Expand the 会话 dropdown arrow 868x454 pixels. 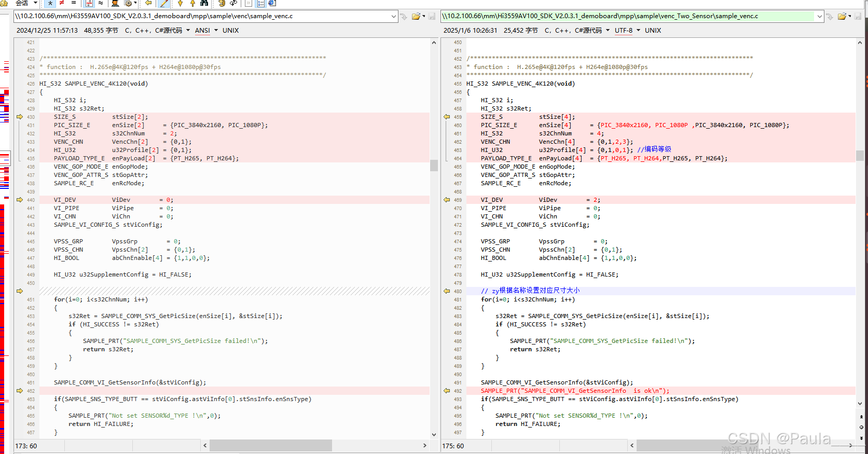click(x=35, y=3)
